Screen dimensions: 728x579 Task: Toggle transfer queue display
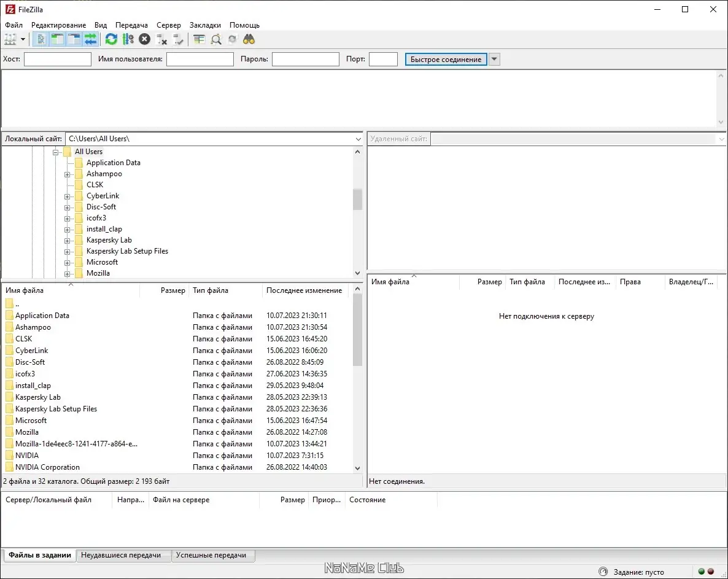[x=90, y=39]
